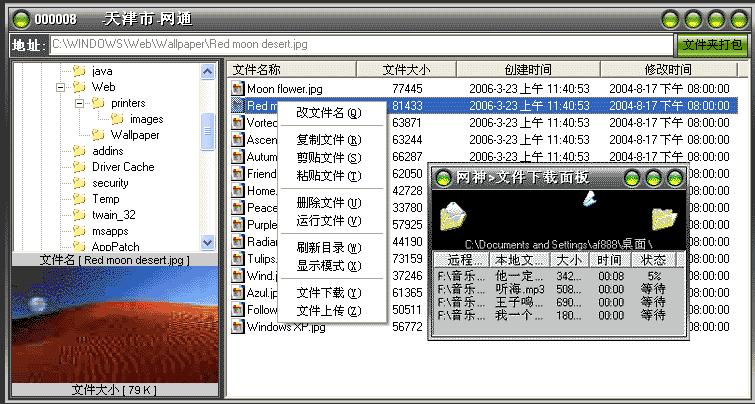Click the folder tree scroll down arrow
755x404 pixels.
pyautogui.click(x=208, y=242)
